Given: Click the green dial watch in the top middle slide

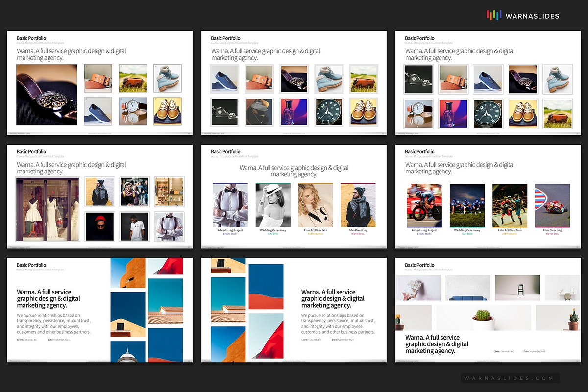Looking at the screenshot, I should click(x=328, y=113).
